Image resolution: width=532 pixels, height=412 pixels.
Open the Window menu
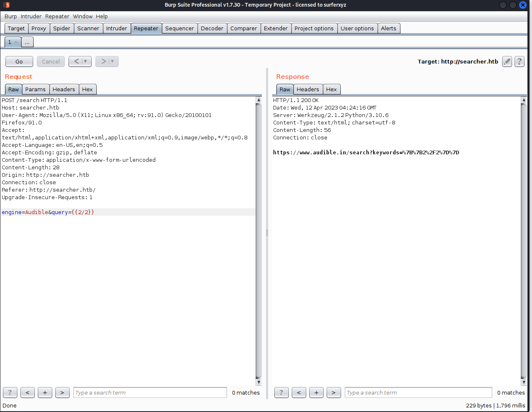[83, 16]
